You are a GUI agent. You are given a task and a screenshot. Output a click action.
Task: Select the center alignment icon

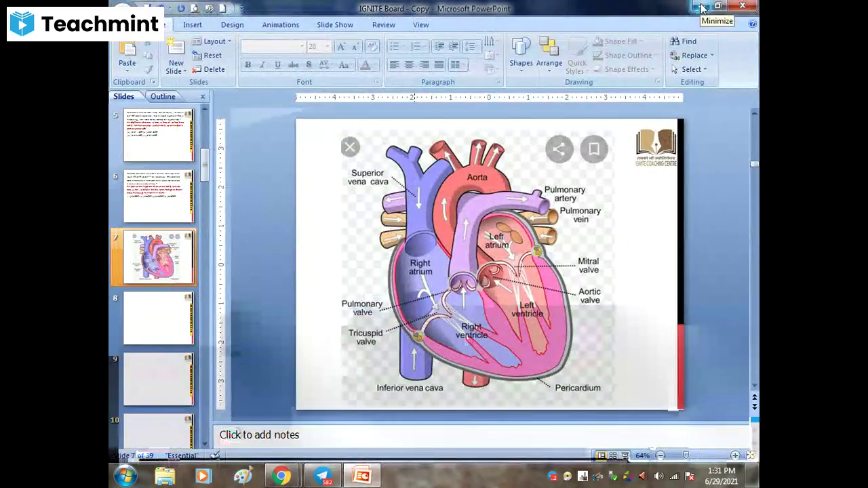coord(409,64)
